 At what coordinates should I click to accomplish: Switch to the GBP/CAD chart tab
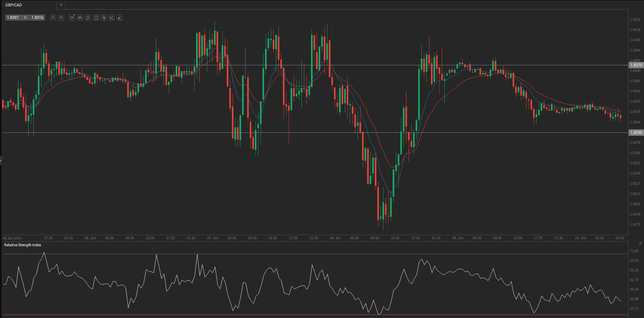point(13,5)
